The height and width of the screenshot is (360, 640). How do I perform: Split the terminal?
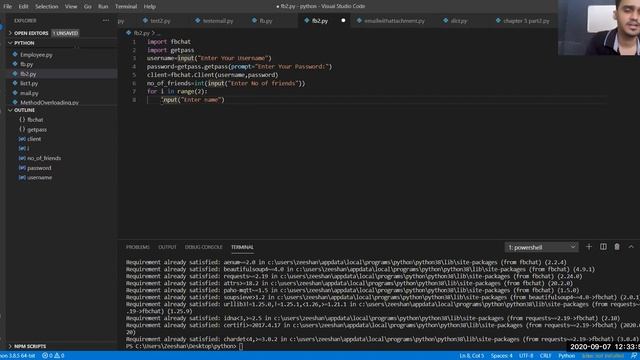pos(603,247)
